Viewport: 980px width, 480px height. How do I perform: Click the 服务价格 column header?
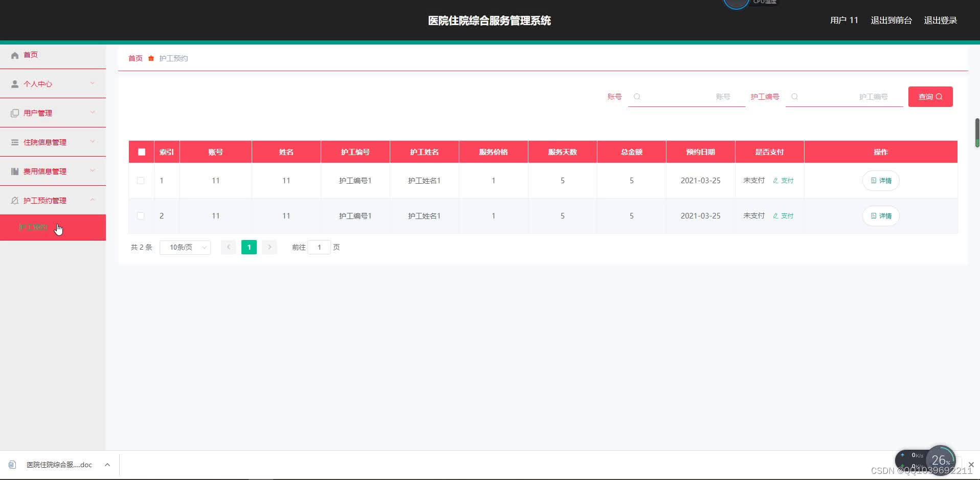tap(494, 152)
